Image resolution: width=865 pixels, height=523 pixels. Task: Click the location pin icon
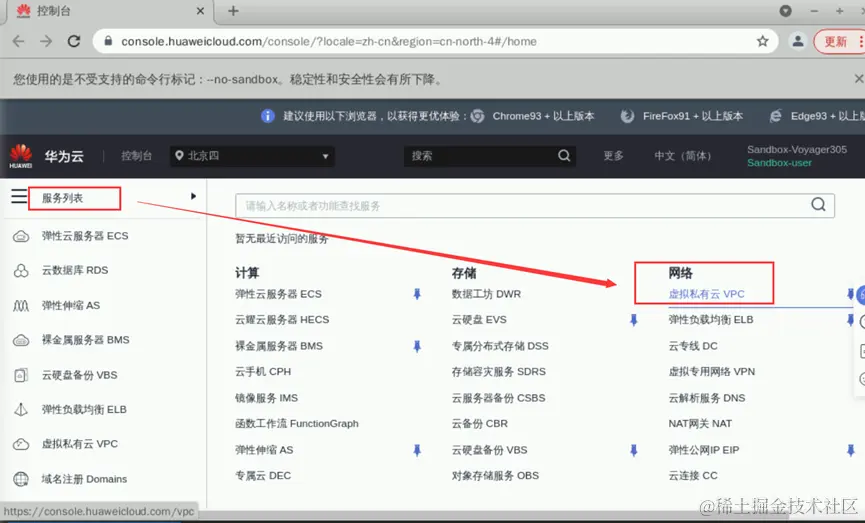coord(179,156)
